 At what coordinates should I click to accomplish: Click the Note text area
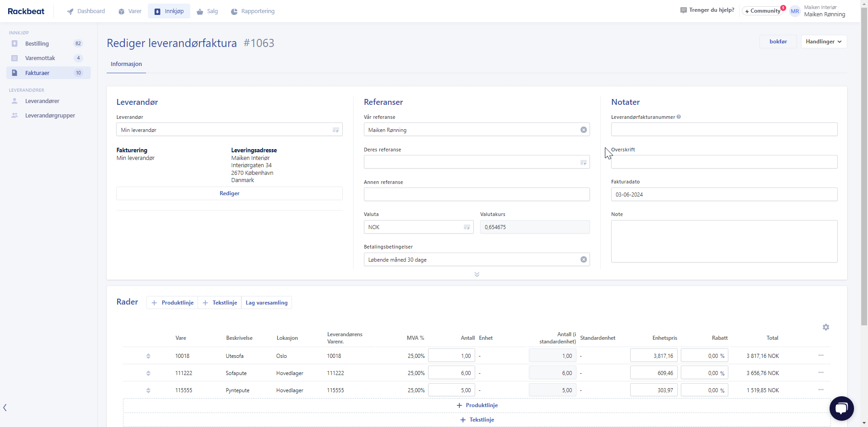[724, 241]
